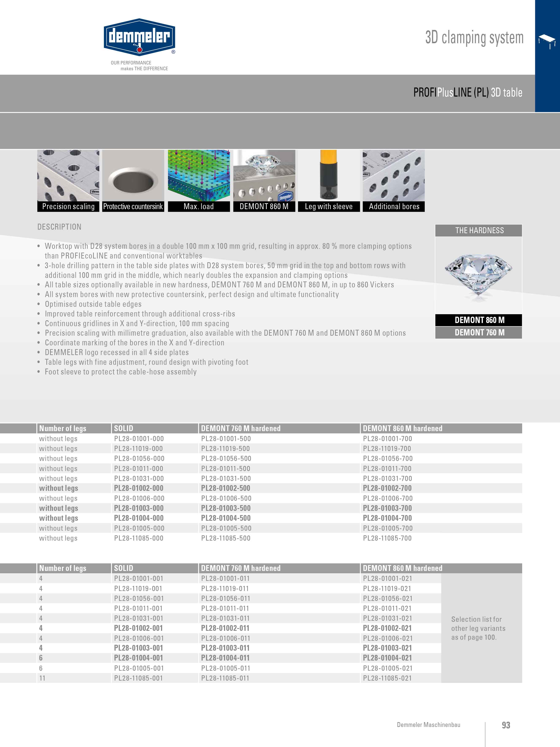Click the Optimised outside table edges bullet
The width and height of the screenshot is (560, 747).
pos(93,304)
